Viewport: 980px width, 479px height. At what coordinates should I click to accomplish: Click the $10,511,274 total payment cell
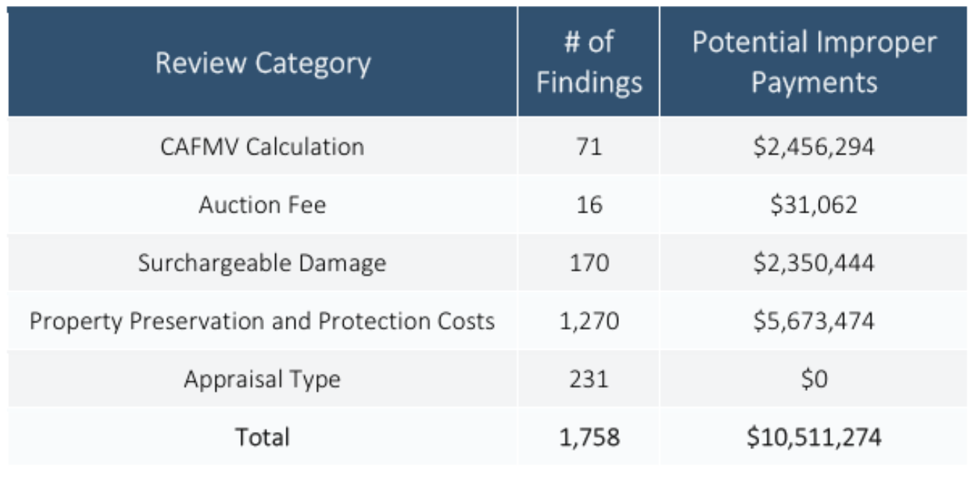814,436
